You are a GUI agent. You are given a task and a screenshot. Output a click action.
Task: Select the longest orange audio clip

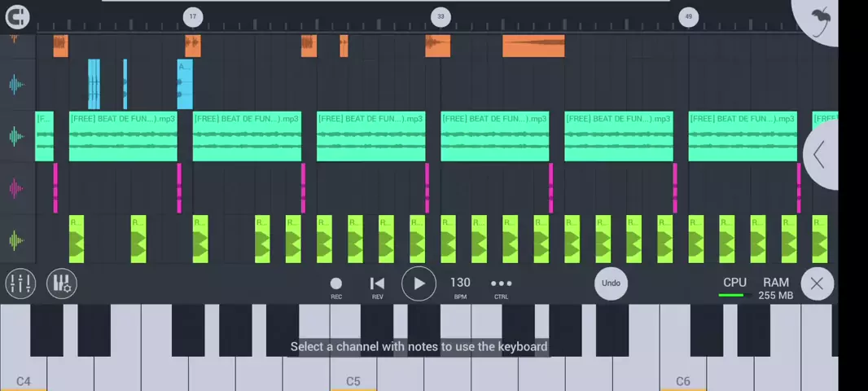coord(533,46)
